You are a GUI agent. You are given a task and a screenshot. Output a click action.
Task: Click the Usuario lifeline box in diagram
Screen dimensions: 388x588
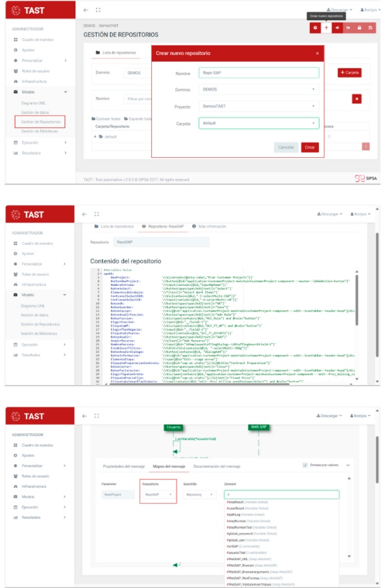point(173,428)
